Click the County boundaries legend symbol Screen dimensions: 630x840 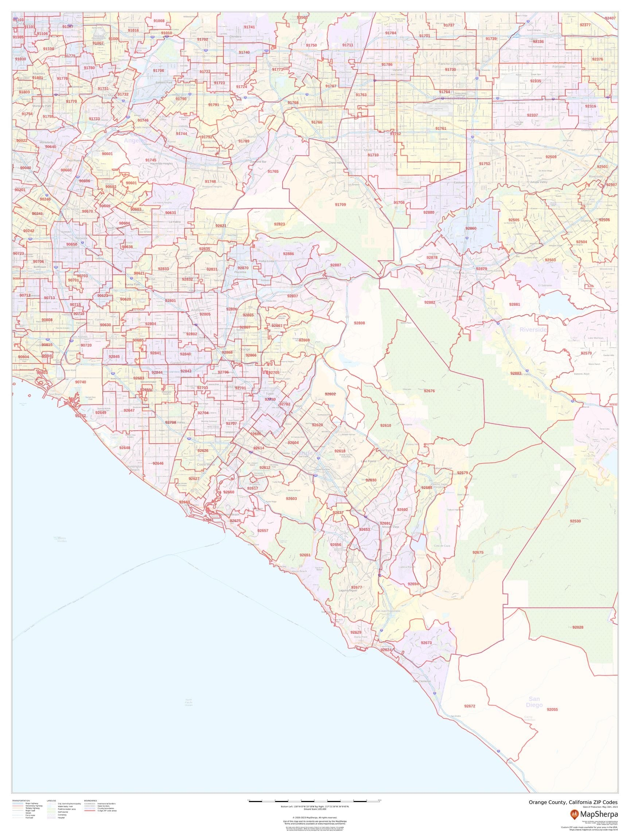click(x=89, y=809)
